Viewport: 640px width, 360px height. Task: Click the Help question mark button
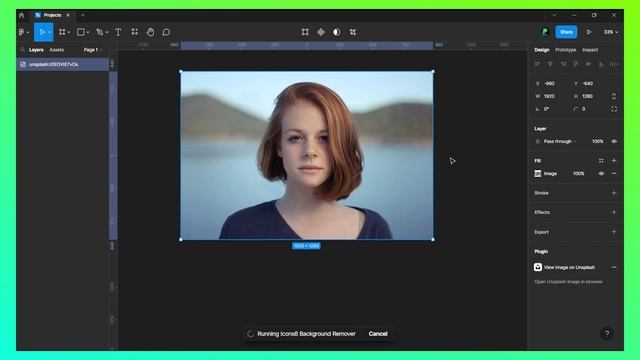coord(607,333)
